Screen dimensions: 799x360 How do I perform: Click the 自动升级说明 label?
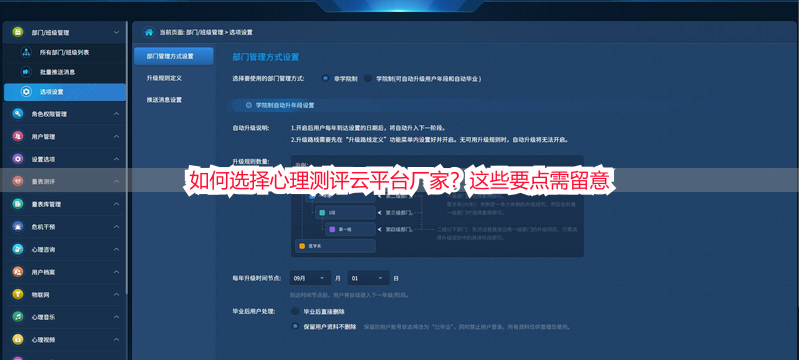point(251,127)
